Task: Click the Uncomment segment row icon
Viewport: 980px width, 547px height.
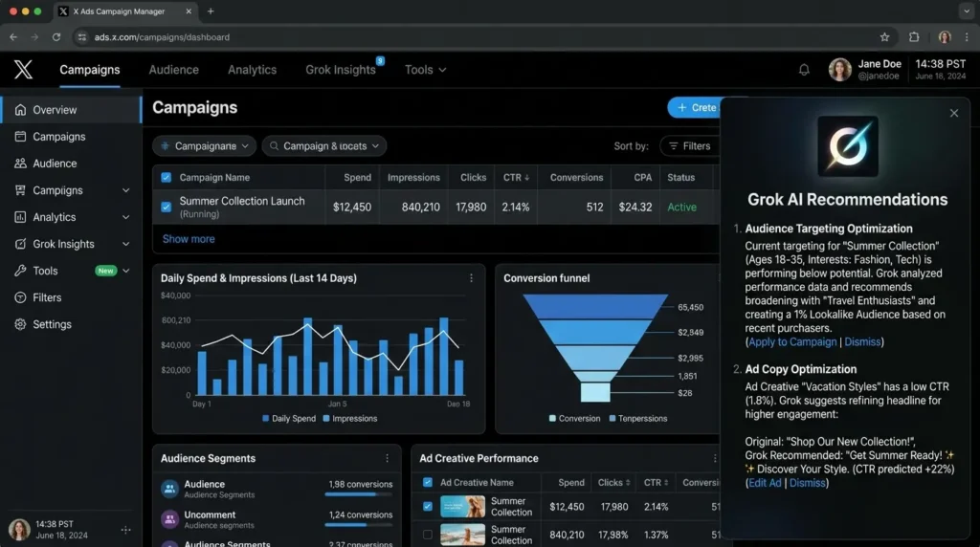Action: click(169, 519)
